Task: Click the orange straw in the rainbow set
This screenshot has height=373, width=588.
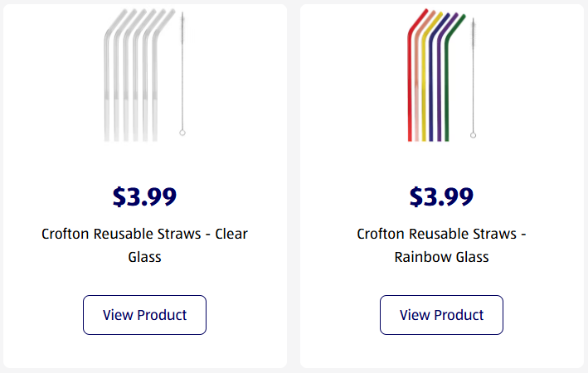Action: pos(417,91)
